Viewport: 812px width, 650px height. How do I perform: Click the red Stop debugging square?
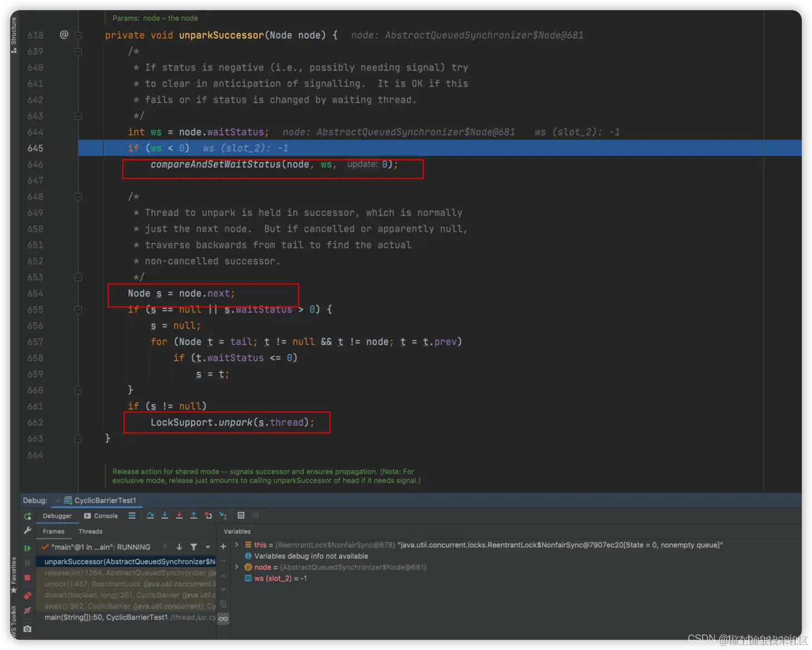coord(27,578)
